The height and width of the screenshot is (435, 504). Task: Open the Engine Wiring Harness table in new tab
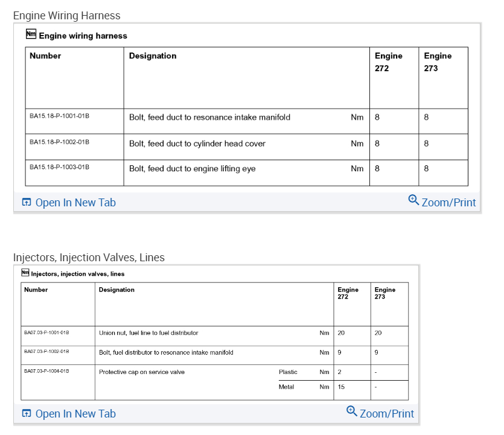pyautogui.click(x=75, y=203)
